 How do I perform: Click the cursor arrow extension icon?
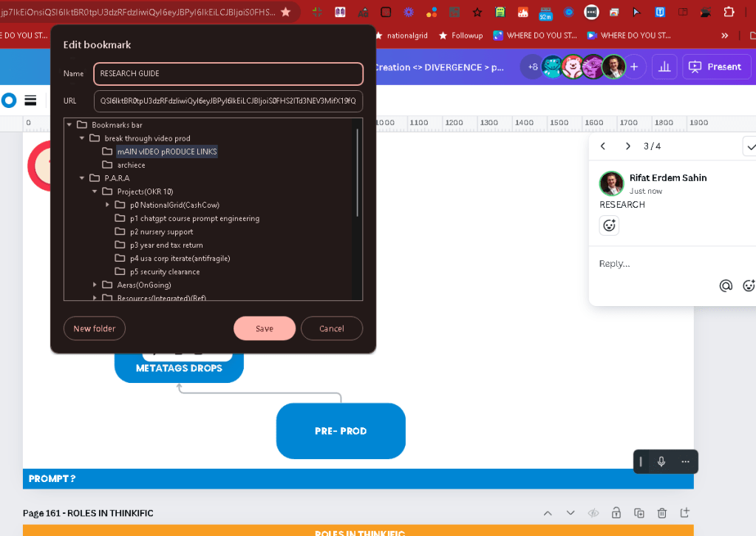tap(637, 12)
